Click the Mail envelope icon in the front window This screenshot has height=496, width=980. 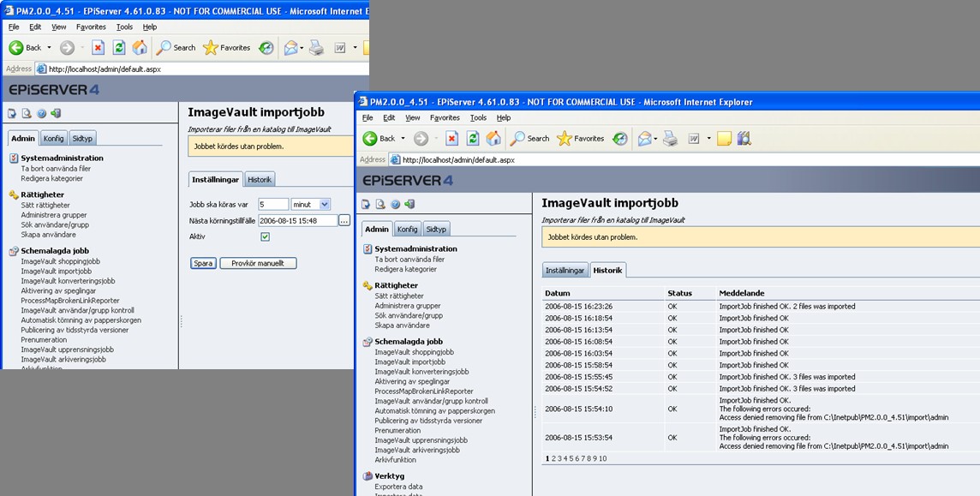click(x=644, y=138)
